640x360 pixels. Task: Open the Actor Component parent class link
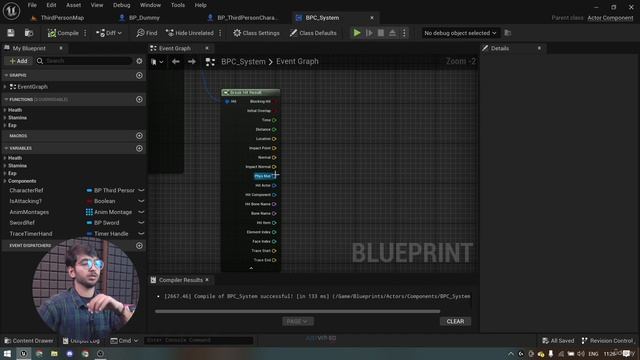610,18
